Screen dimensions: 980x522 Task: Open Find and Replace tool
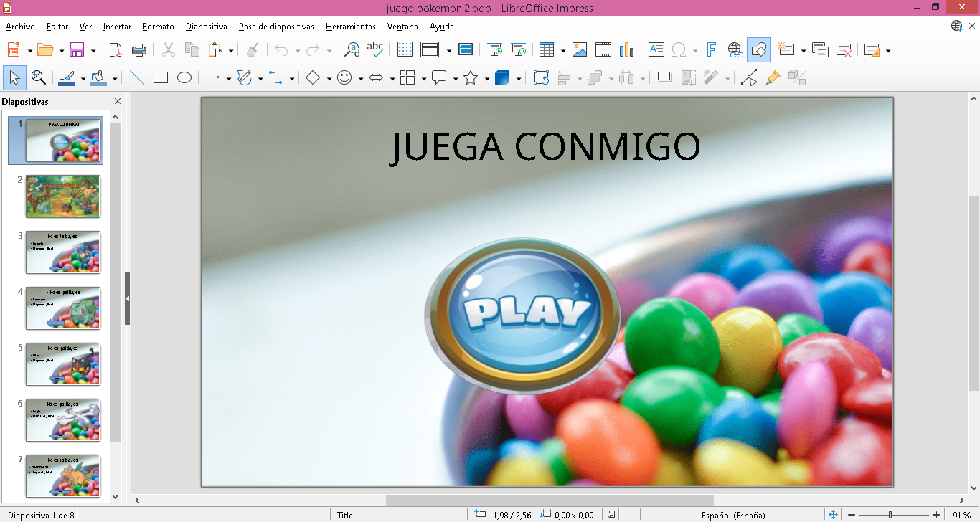tap(352, 50)
